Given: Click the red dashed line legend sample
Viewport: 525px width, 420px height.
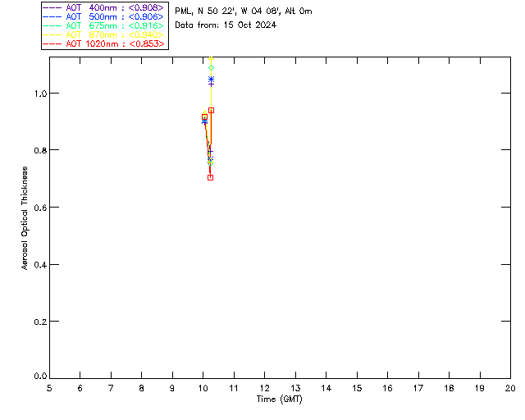Looking at the screenshot, I should coord(52,43).
